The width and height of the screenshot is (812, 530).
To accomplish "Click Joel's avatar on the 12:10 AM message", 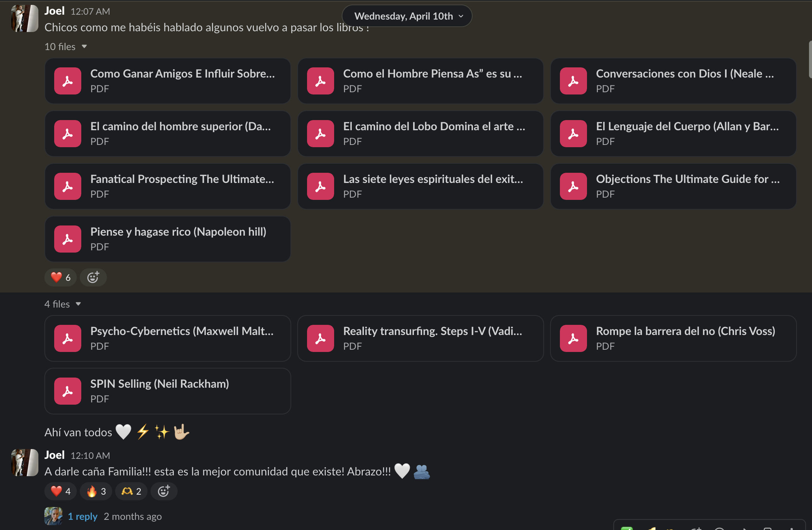I will point(25,463).
